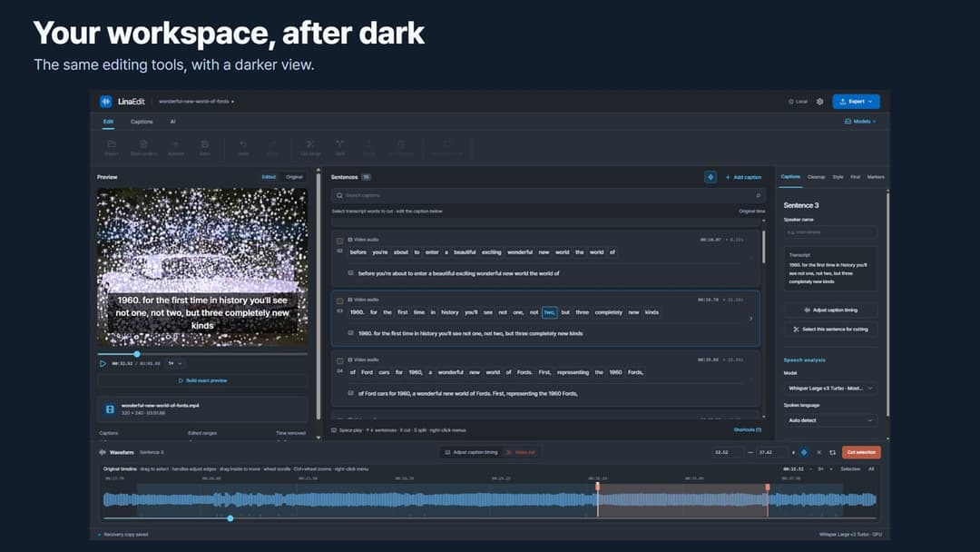Viewport: 980px width, 552px height.
Task: Click Build exact preview button
Action: (202, 380)
